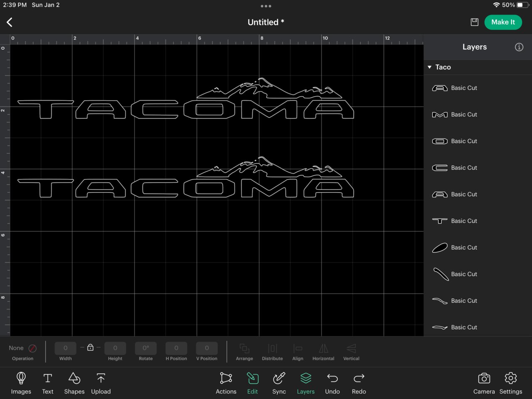
Task: Tap the project title Untitled
Action: click(x=266, y=22)
